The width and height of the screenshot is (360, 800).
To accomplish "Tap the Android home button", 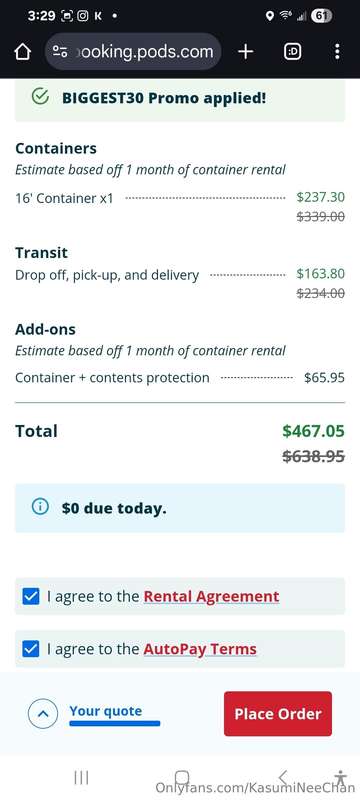I will (x=182, y=778).
